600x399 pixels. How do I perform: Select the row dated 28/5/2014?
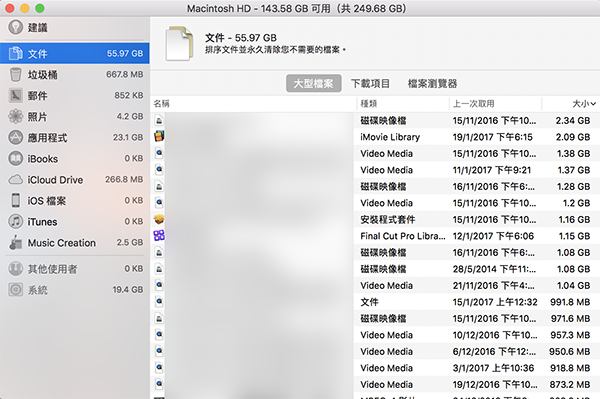[x=375, y=269]
